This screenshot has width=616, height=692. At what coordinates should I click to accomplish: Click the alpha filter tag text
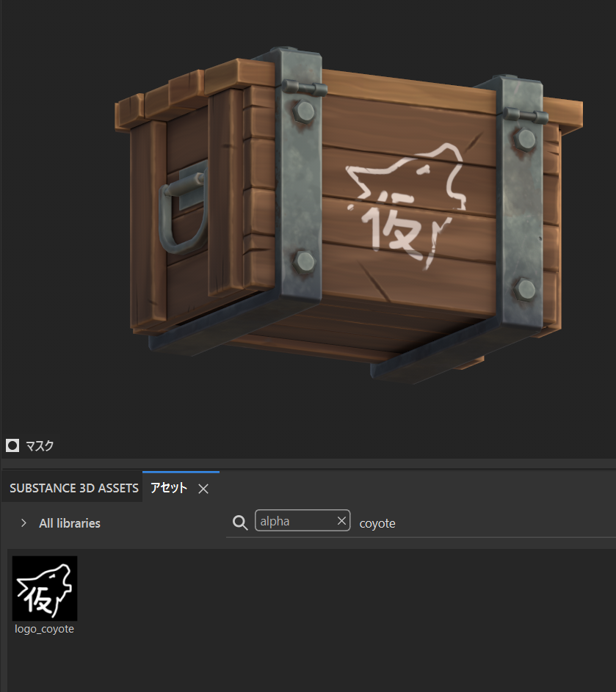tap(275, 522)
